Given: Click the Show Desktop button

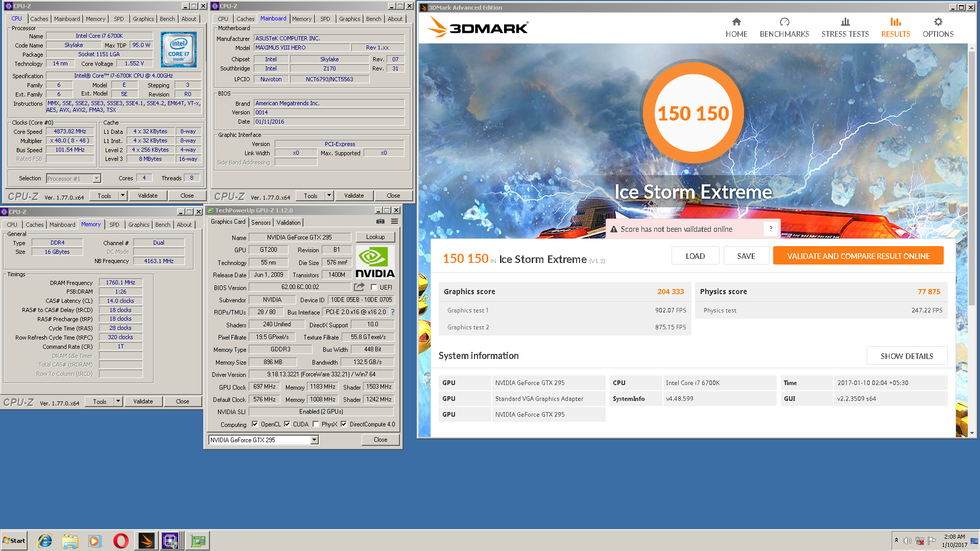Looking at the screenshot, I should [974, 541].
